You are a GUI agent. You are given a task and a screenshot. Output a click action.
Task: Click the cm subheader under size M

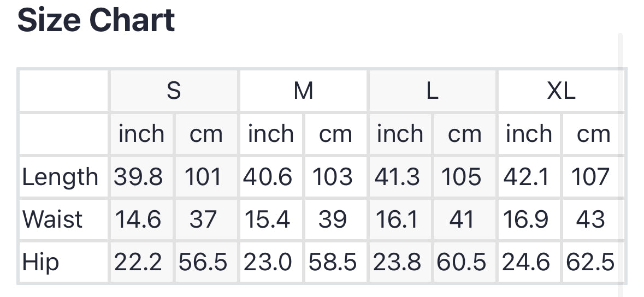(335, 134)
